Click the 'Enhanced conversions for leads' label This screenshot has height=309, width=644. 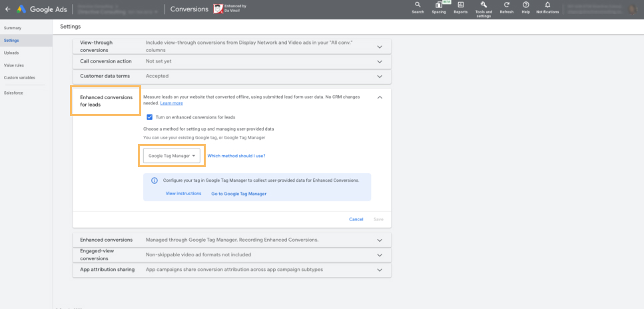tap(107, 101)
